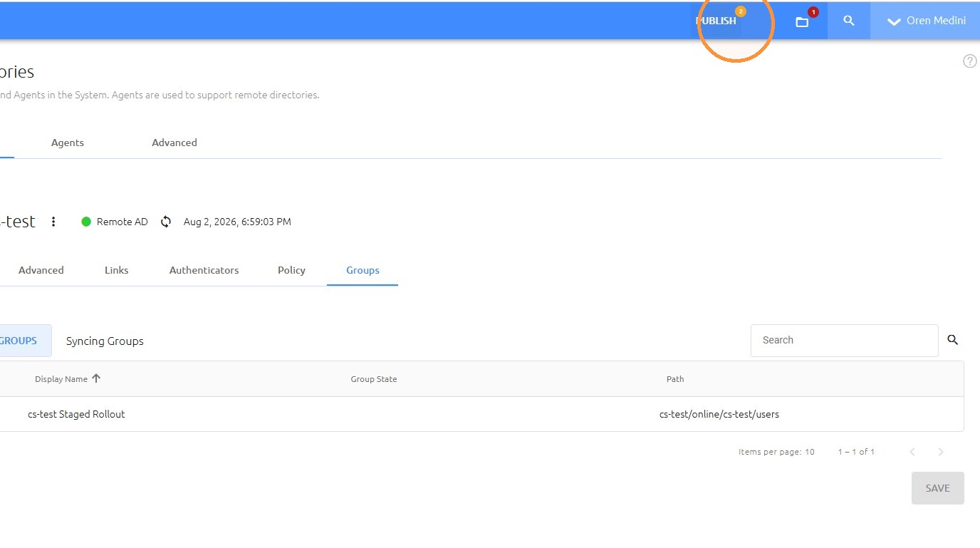Open the directory's Advanced sub-tab beside Links
This screenshot has height=548, width=980.
41,270
